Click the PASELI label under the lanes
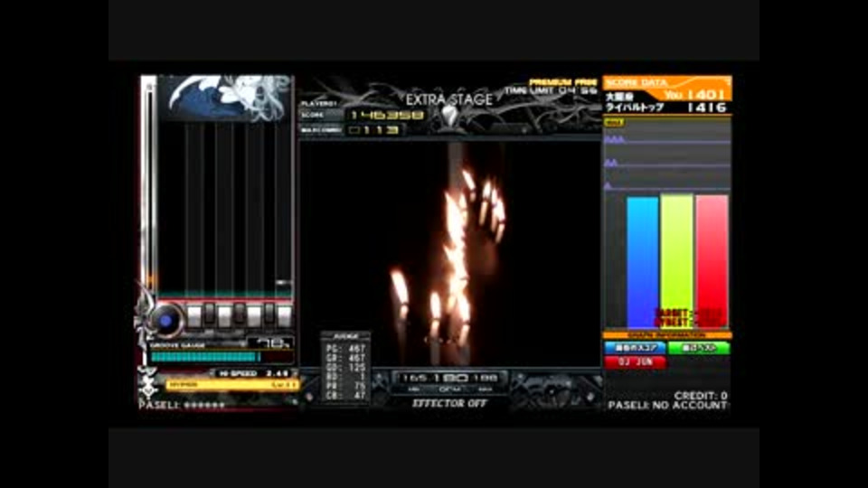 (182, 405)
